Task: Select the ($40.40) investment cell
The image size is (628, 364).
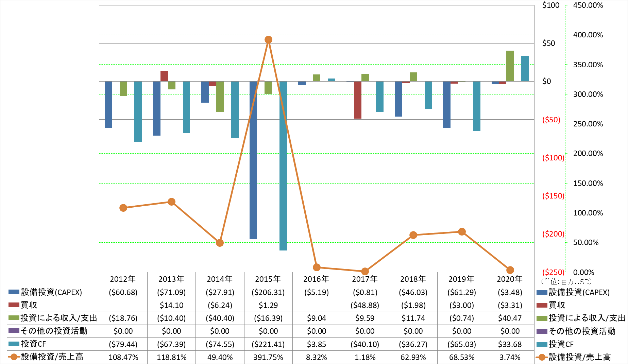Action: pos(220,318)
